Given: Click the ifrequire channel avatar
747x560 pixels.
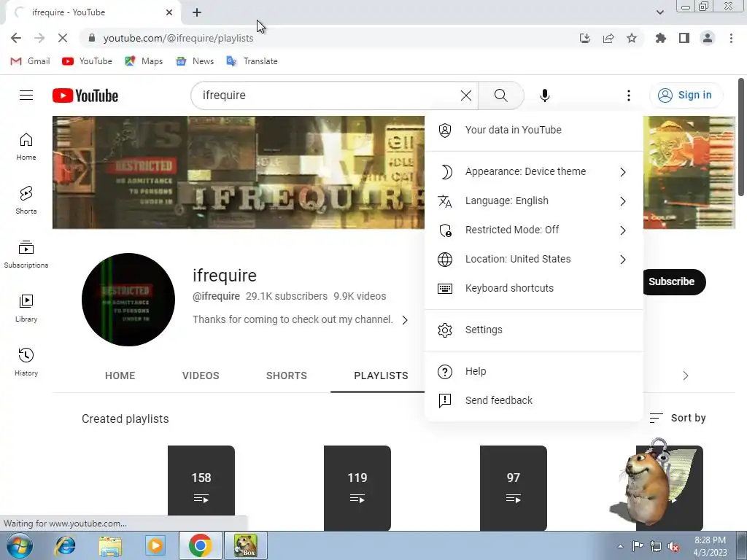Looking at the screenshot, I should coord(128,300).
